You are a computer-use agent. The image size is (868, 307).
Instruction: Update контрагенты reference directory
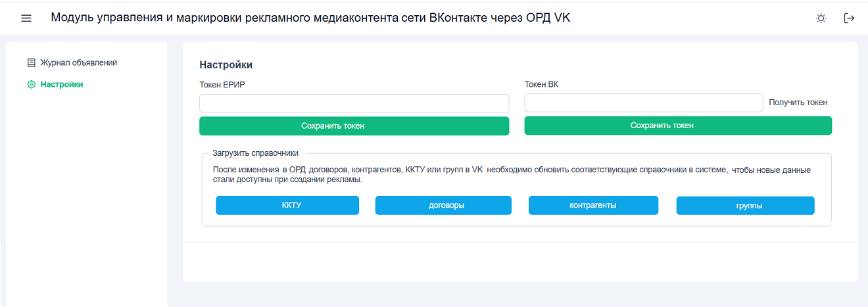(593, 205)
